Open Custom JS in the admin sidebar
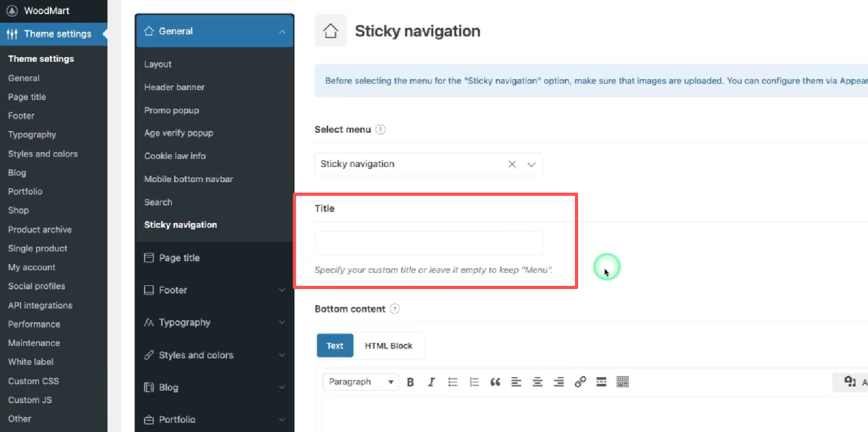868x432 pixels. (30, 400)
